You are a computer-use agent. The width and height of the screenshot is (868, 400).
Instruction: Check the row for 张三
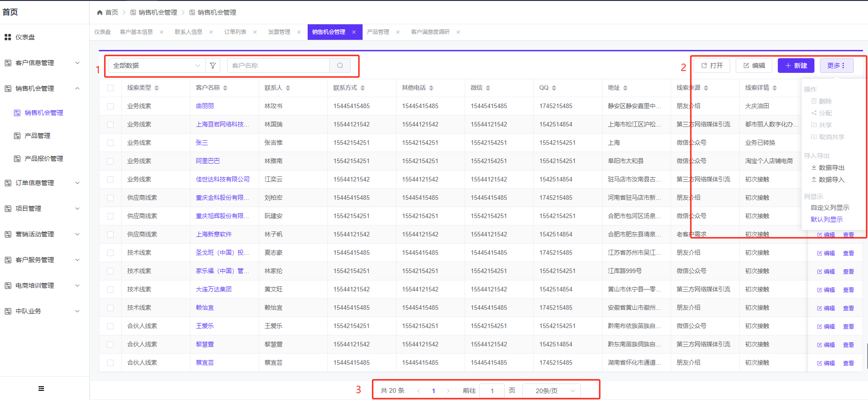click(x=110, y=142)
